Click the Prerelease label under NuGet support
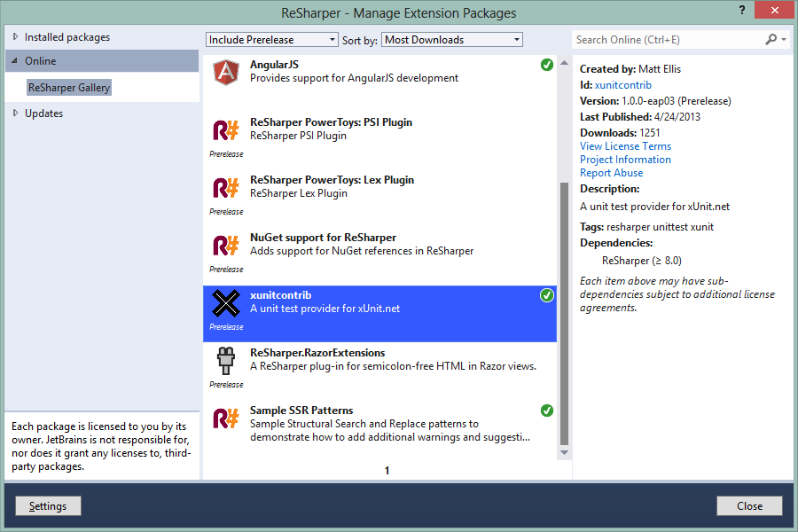The width and height of the screenshot is (798, 532). pos(226,270)
